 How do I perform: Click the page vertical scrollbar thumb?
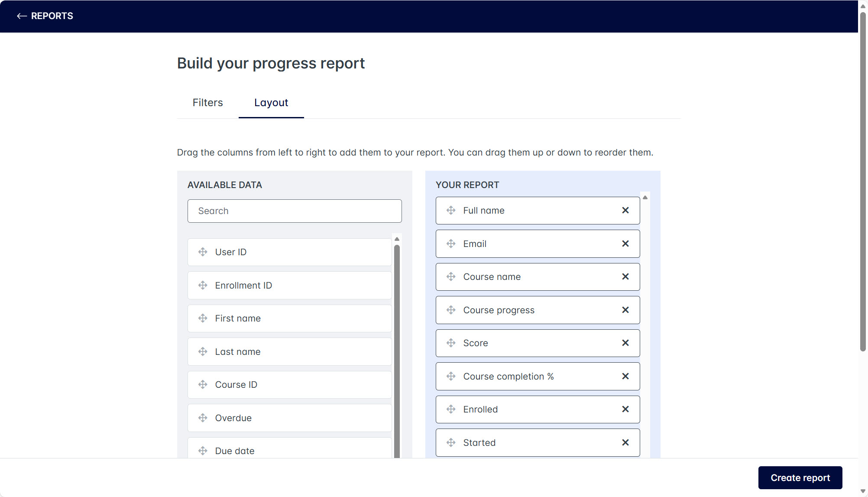click(x=863, y=182)
